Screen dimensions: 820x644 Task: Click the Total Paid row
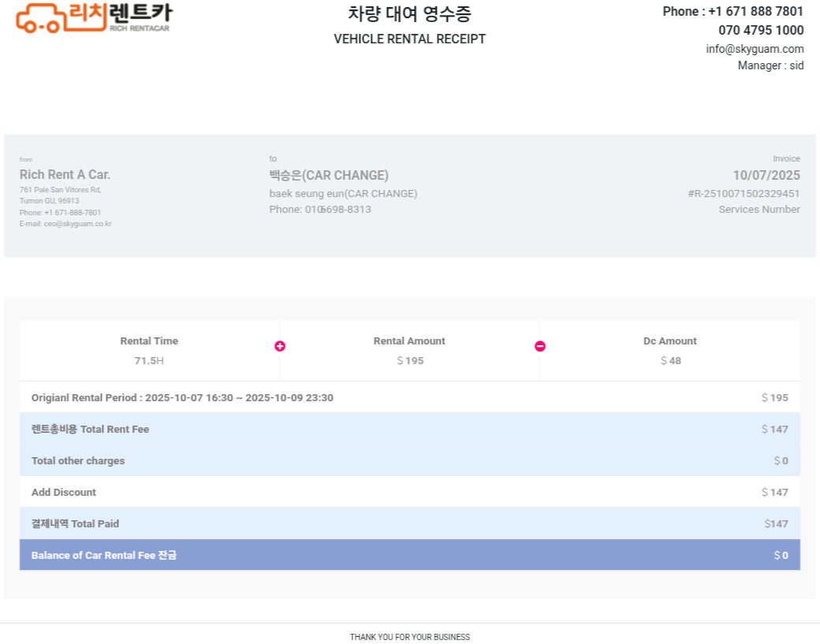(409, 523)
